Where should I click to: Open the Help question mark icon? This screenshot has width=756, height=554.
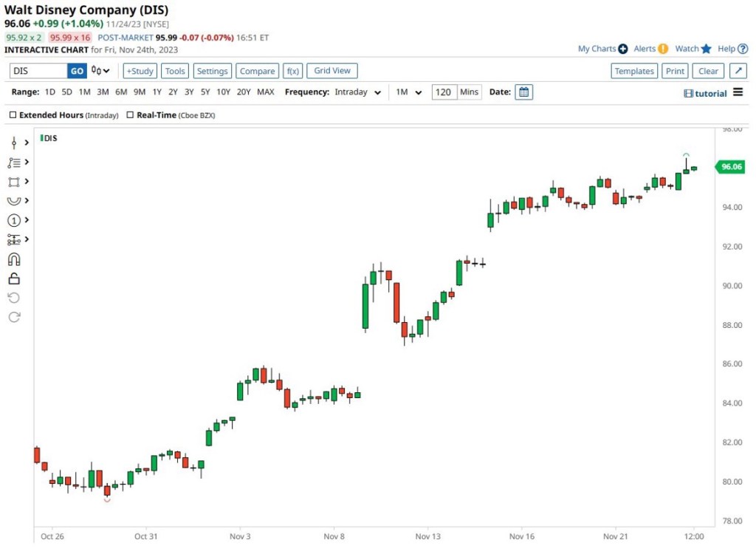pyautogui.click(x=742, y=49)
